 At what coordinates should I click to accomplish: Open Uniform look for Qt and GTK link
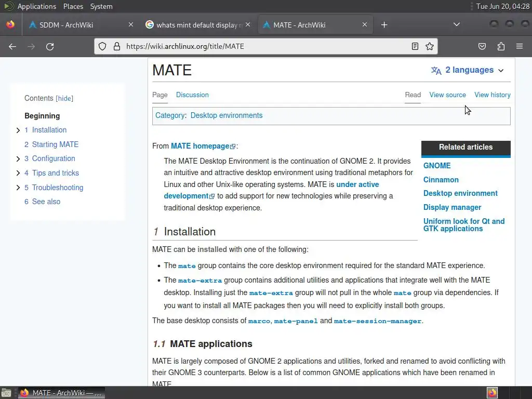pos(464,224)
